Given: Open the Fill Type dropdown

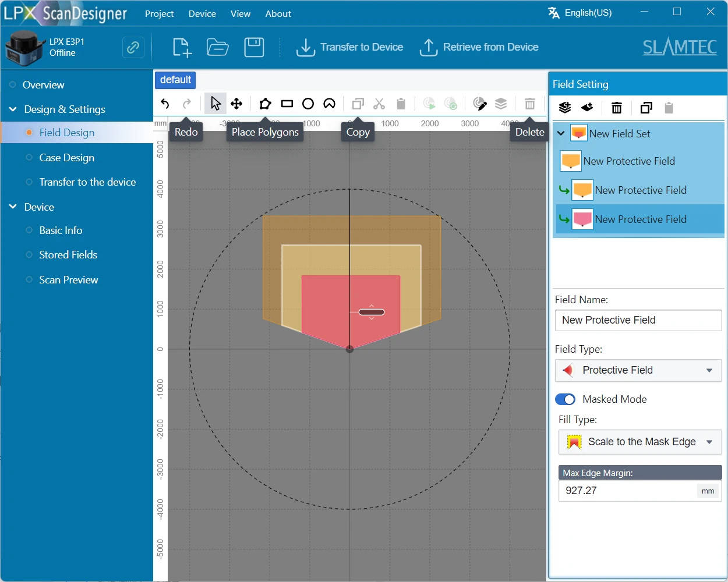Looking at the screenshot, I should click(x=639, y=442).
